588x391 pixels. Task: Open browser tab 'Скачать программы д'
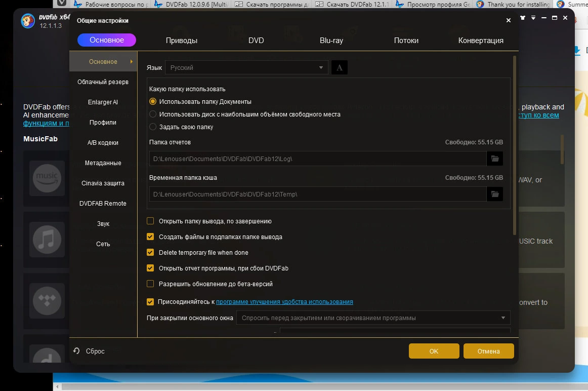[x=272, y=4]
